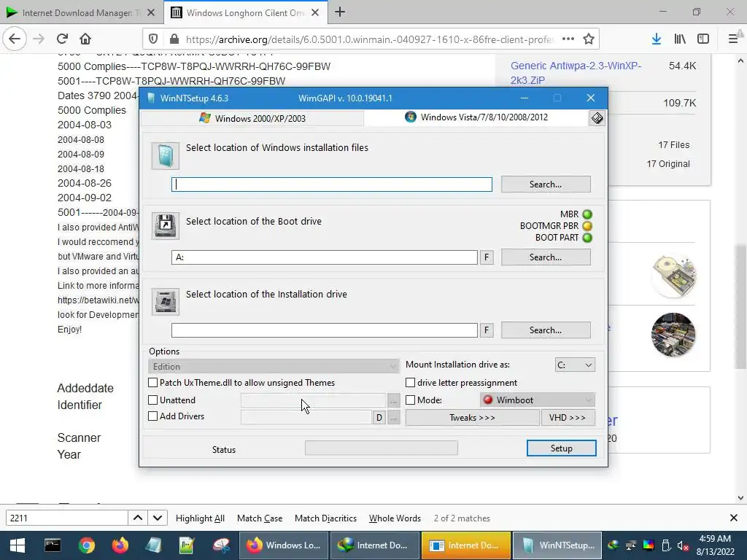The width and height of the screenshot is (747, 560).
Task: Close the Windows Longhorn Client tab
Action: 315,13
